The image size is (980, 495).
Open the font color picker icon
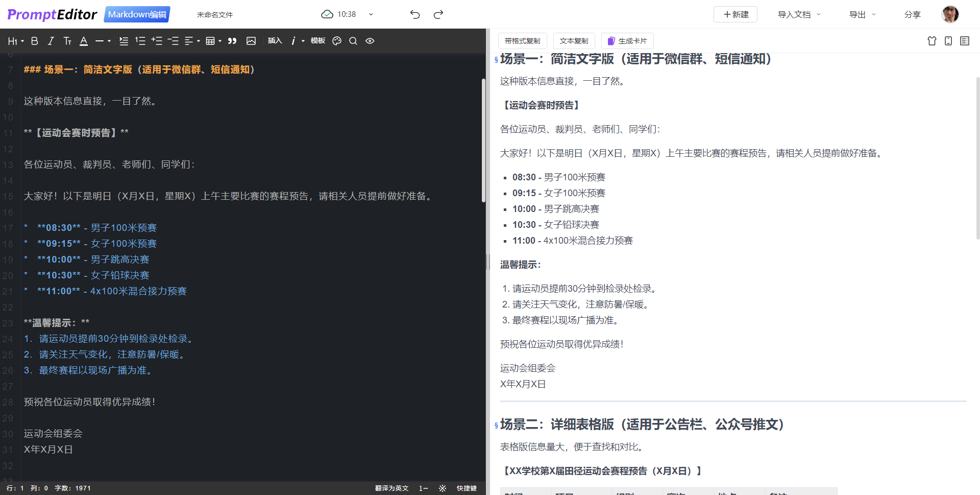[x=84, y=41]
